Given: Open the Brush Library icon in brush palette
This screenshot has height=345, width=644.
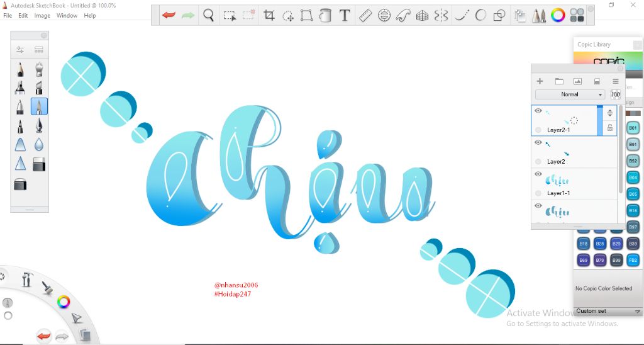Looking at the screenshot, I should pyautogui.click(x=38, y=50).
